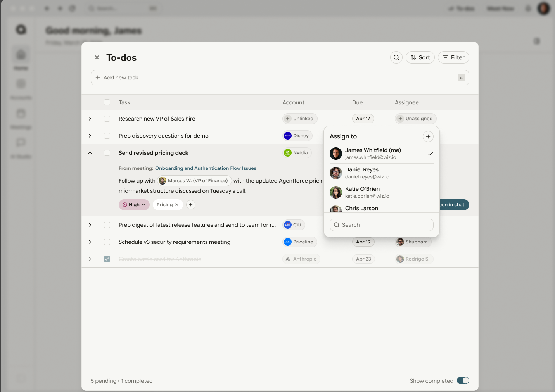
Task: Click the Task column header
Action: [x=124, y=102]
